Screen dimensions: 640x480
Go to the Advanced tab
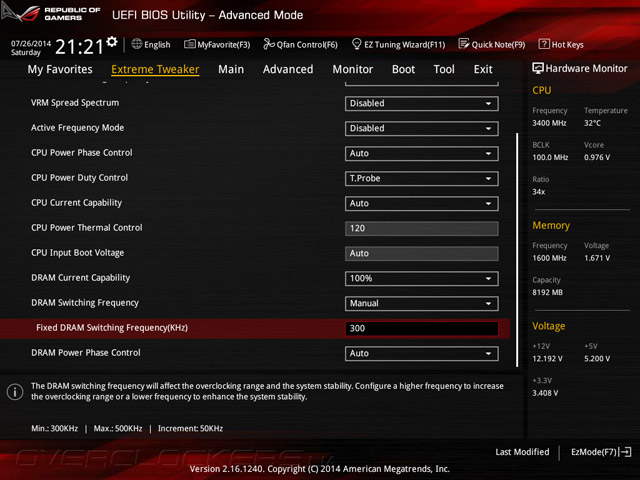[288, 69]
